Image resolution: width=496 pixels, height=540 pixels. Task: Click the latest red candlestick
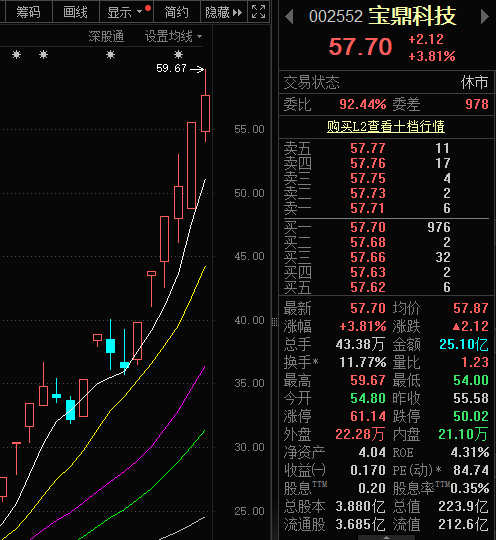pos(206,113)
